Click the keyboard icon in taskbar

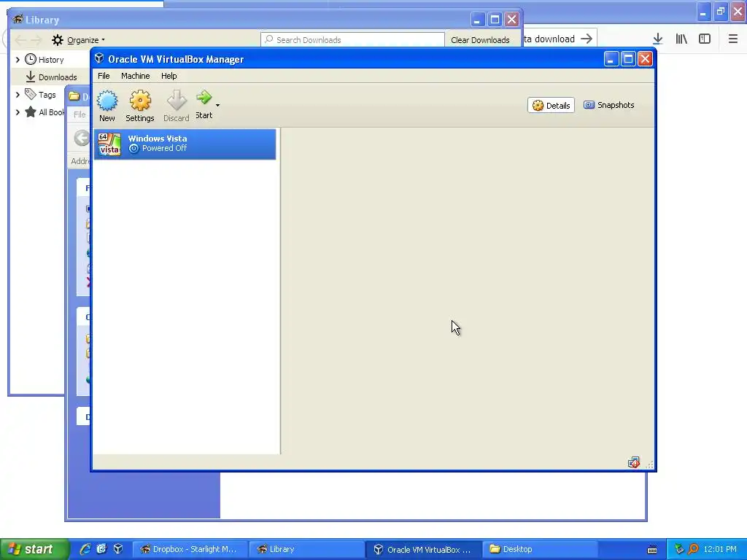click(x=652, y=550)
